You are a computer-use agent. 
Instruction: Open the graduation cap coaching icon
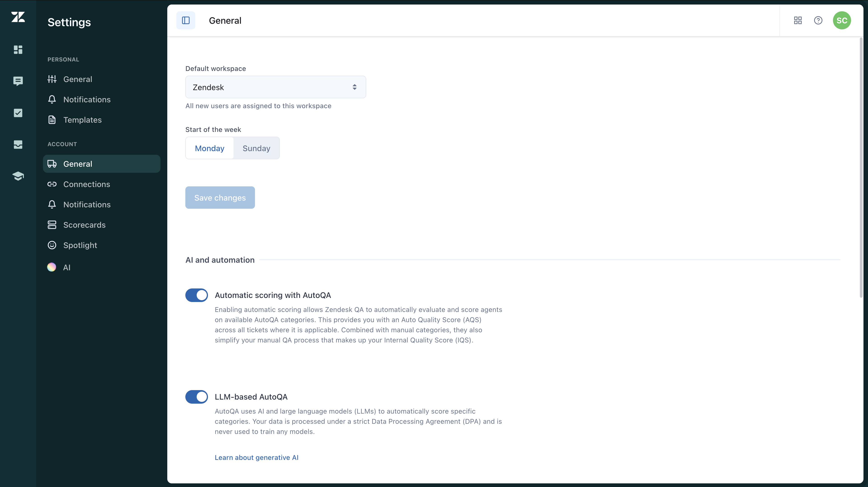18,176
